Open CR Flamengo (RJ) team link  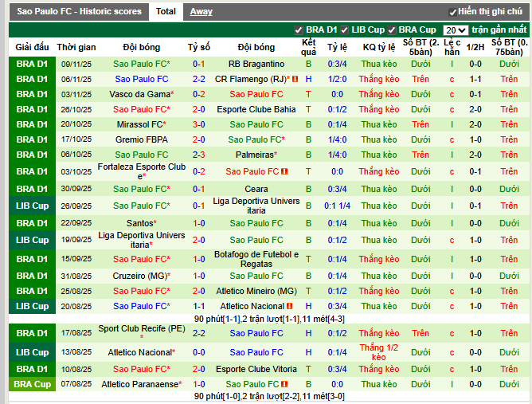tap(251, 79)
